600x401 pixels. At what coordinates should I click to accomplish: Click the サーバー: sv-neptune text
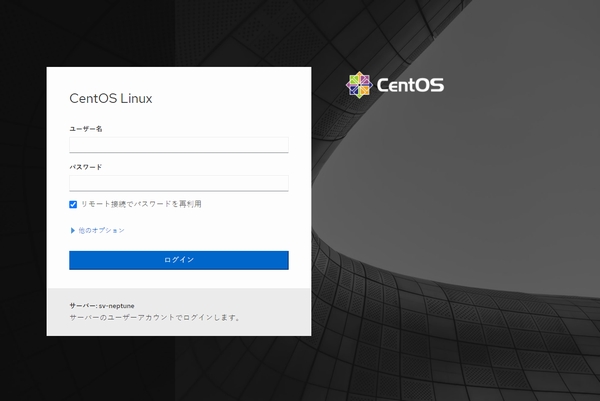(102, 306)
